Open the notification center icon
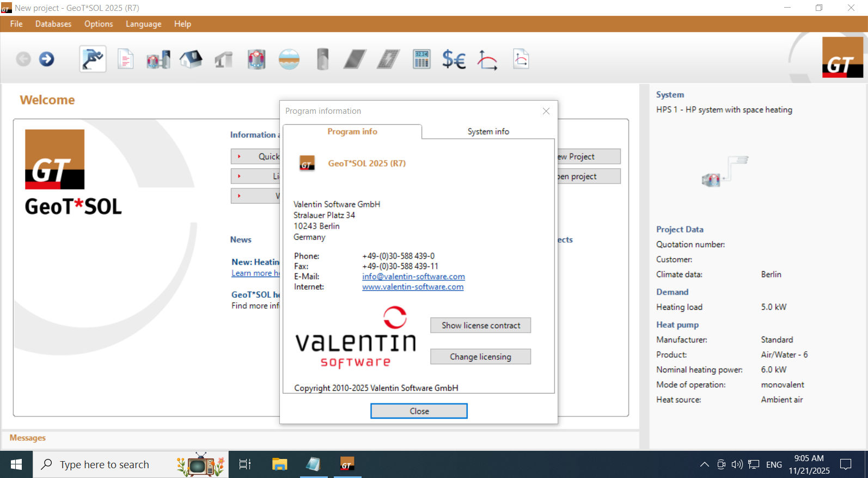The image size is (868, 478). point(846,464)
